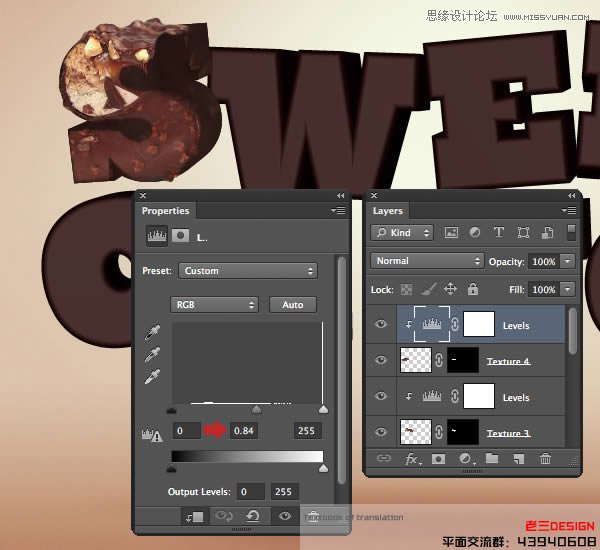Collapse the Layers panel double arrows

click(x=572, y=196)
